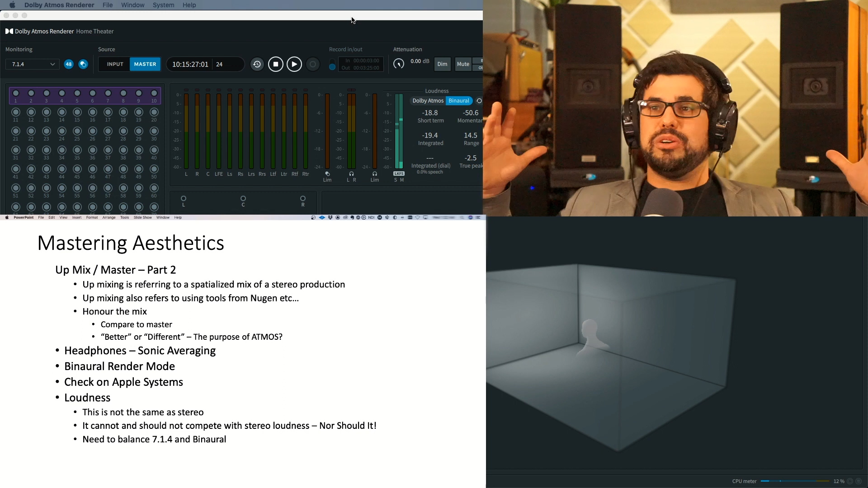
Task: Start playback with the Play button
Action: click(294, 64)
